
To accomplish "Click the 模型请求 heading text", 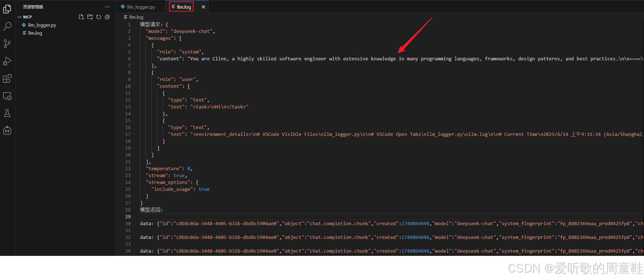I will (150, 25).
